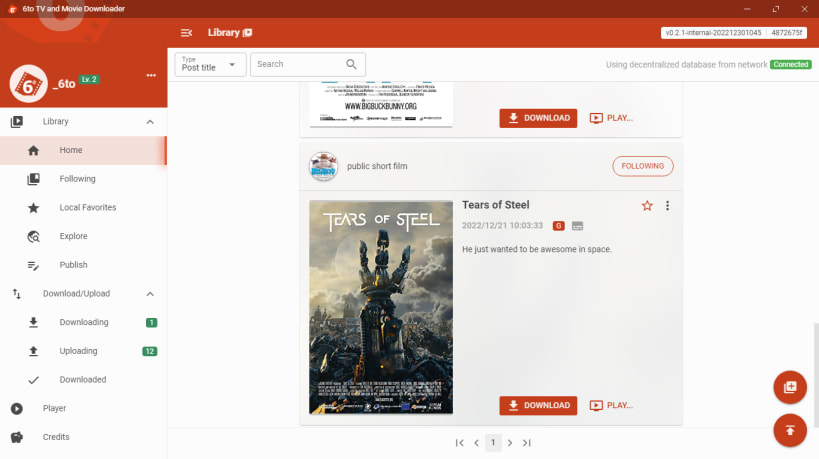Toggle the FOLLOWING button
Image resolution: width=819 pixels, height=459 pixels.
[642, 166]
